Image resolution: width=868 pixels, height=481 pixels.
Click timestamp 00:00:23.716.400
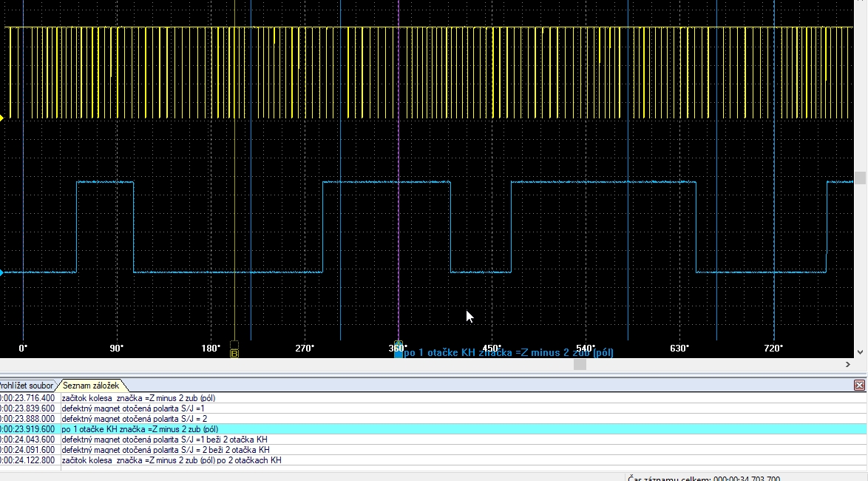[27, 398]
